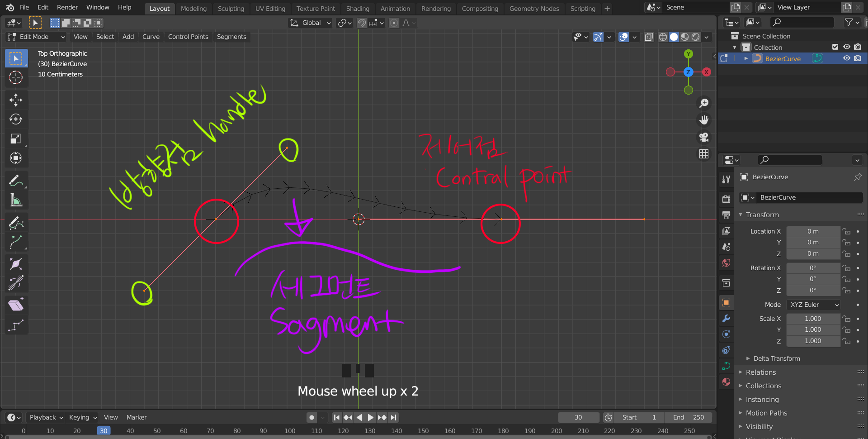The width and height of the screenshot is (868, 439).
Task: Open the Edit Mode dropdown
Action: tap(36, 37)
